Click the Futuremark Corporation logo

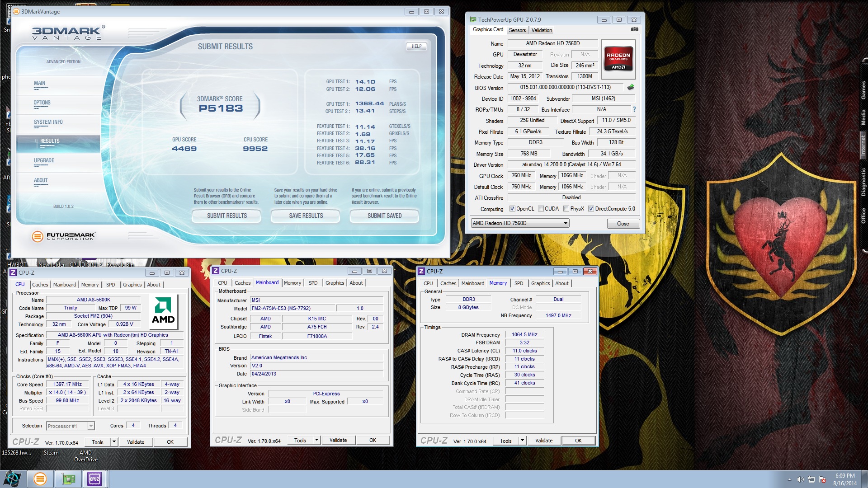tap(64, 236)
